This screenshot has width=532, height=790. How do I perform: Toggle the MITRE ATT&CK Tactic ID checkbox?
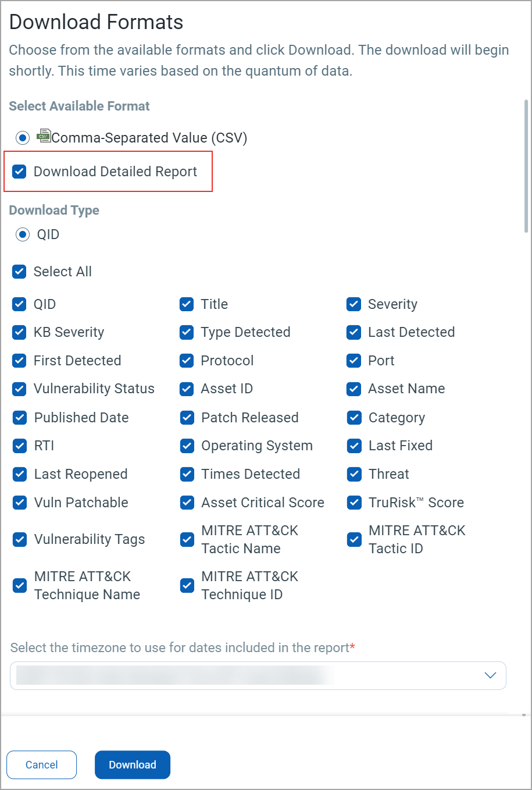click(355, 539)
